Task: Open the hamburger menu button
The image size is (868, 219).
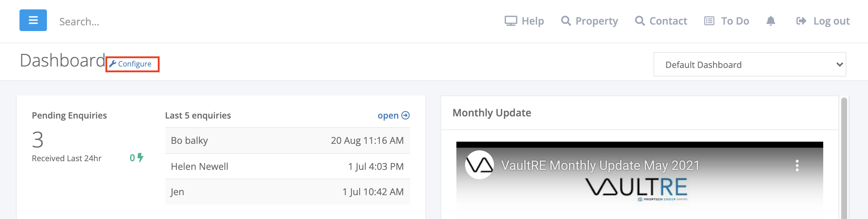Action: pyautogui.click(x=33, y=20)
